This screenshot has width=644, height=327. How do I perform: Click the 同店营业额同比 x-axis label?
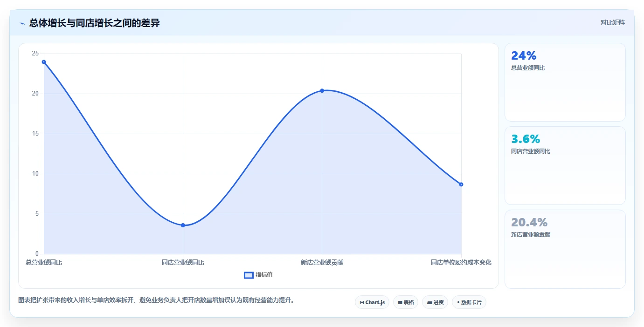183,263
